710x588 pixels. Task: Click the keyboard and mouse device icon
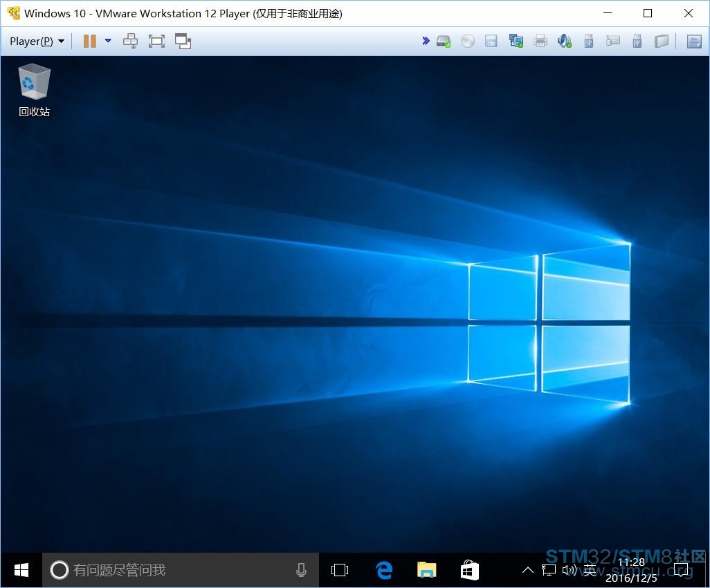pos(612,42)
